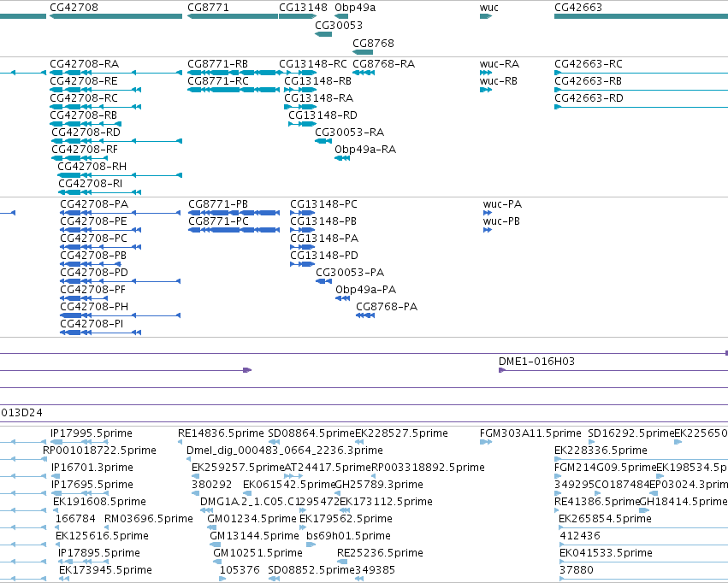Select transcript Obp49a-RA

(x=365, y=150)
